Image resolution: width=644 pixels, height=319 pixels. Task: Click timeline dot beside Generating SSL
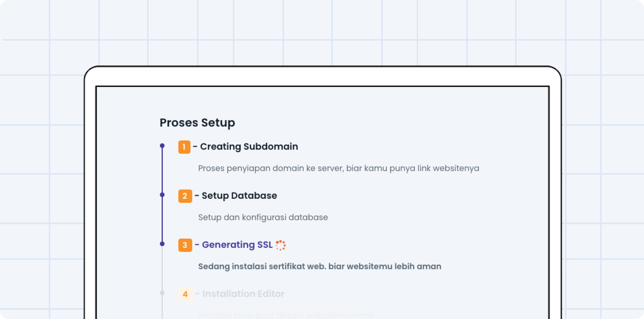pyautogui.click(x=162, y=244)
